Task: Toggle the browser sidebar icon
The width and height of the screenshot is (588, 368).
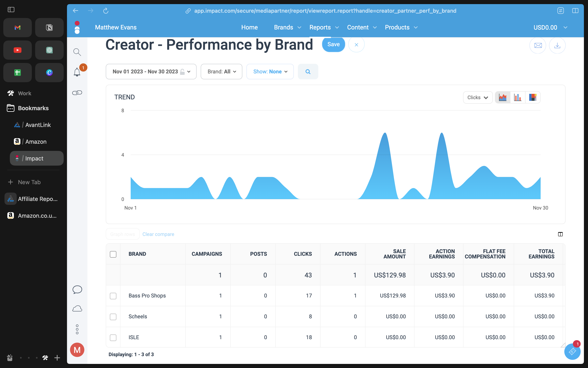Action: click(x=11, y=9)
